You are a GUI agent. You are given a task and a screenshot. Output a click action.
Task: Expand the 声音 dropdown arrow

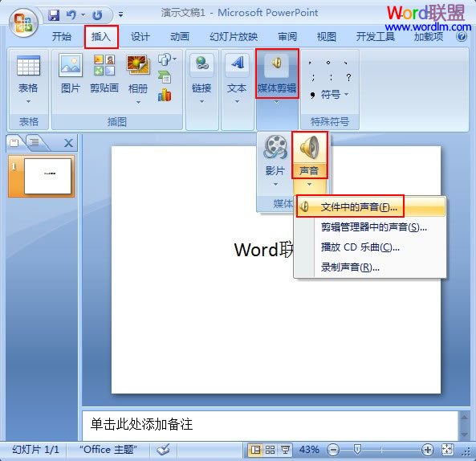tap(309, 185)
